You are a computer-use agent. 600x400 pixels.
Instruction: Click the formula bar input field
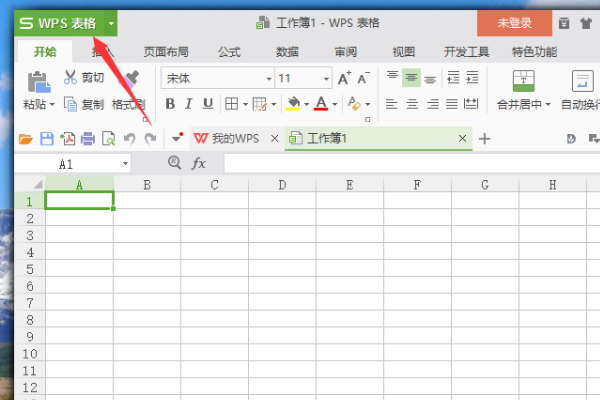point(412,164)
